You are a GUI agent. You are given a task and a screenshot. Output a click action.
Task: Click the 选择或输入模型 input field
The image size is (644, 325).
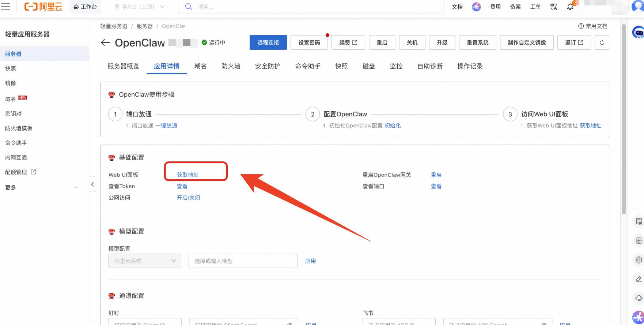tap(243, 261)
